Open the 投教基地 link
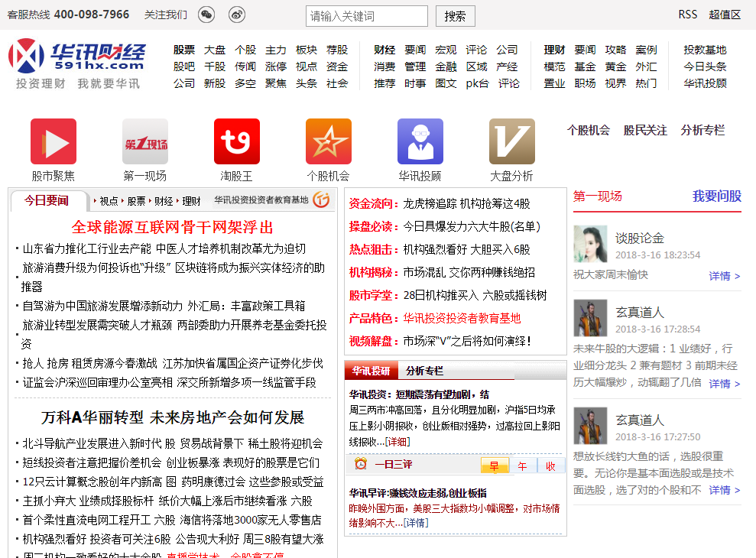Image resolution: width=756 pixels, height=558 pixels. [x=705, y=50]
